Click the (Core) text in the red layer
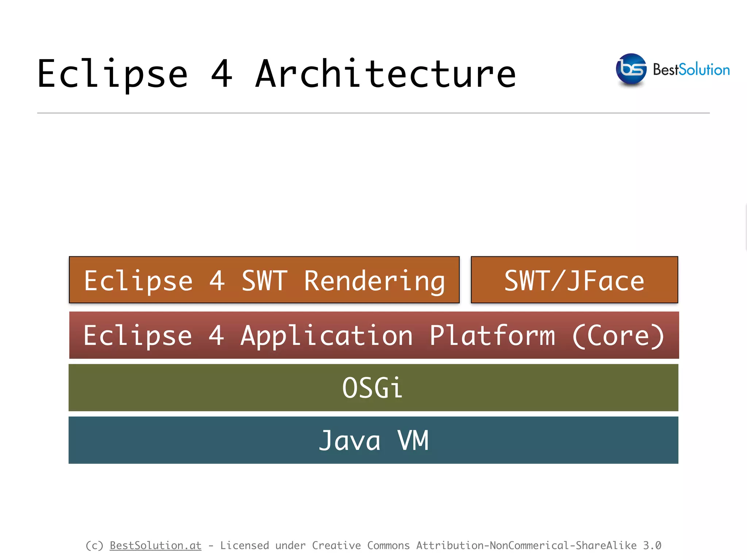Viewport: 747px width, 560px height. click(618, 335)
